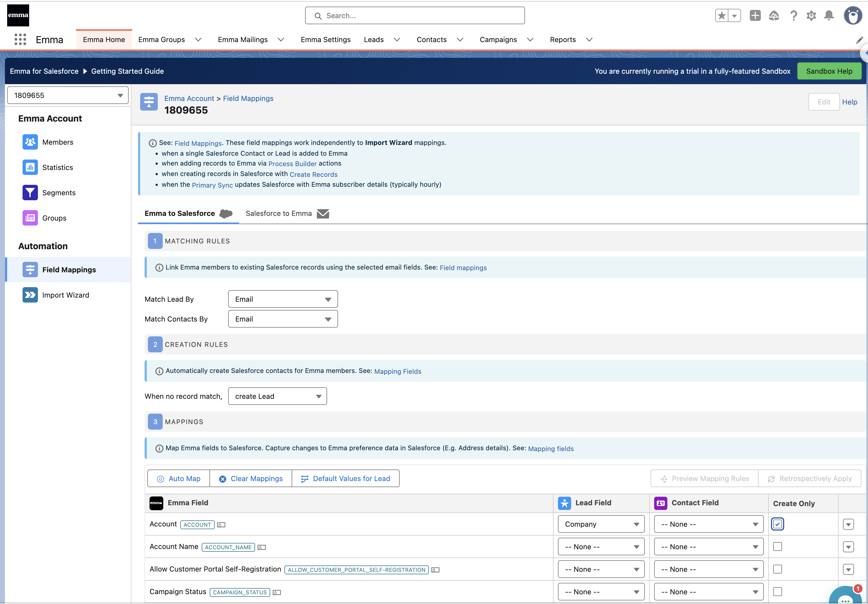Click the Emma logo at top left
Image resolution: width=868 pixels, height=604 pixels.
[x=18, y=15]
